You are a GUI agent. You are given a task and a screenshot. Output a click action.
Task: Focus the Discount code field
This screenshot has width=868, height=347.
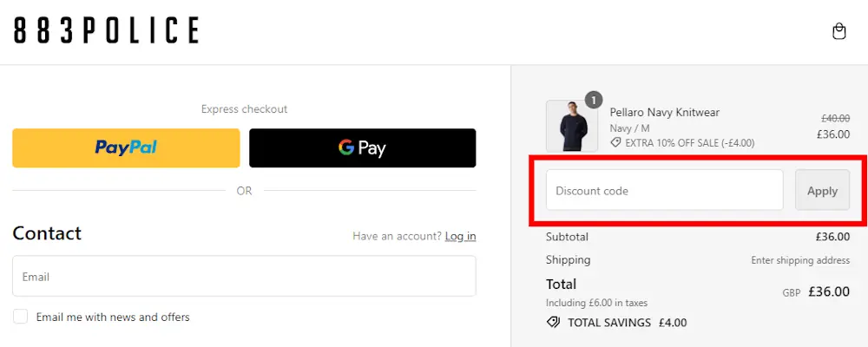(x=664, y=190)
